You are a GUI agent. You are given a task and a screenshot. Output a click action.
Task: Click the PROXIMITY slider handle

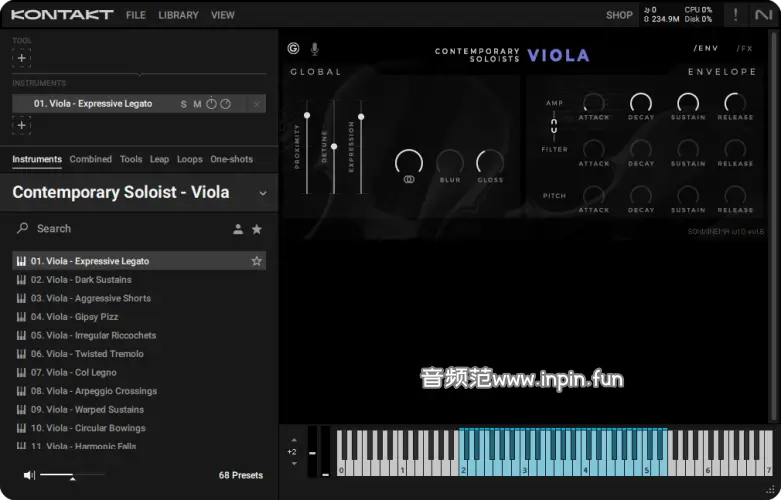(307, 116)
